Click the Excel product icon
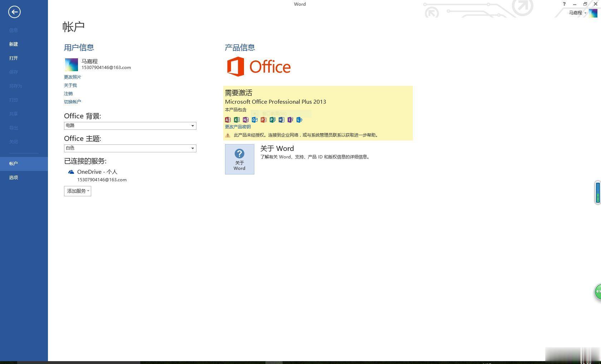601x364 pixels. 237,120
